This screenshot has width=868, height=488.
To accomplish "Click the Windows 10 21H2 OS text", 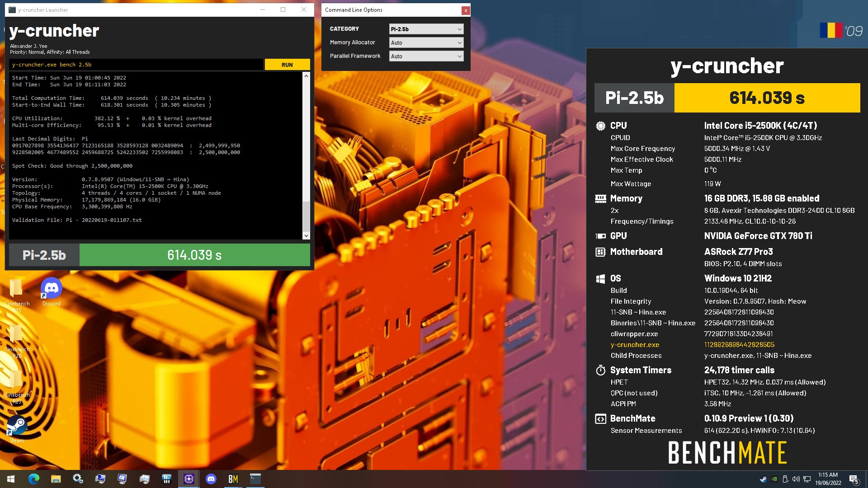I will (738, 278).
